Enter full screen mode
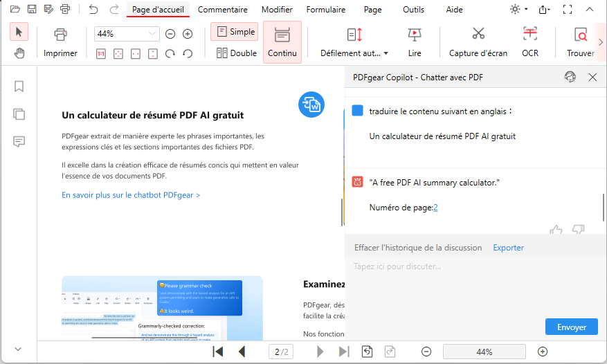Screen dimensions: 607x364 tap(568, 9)
